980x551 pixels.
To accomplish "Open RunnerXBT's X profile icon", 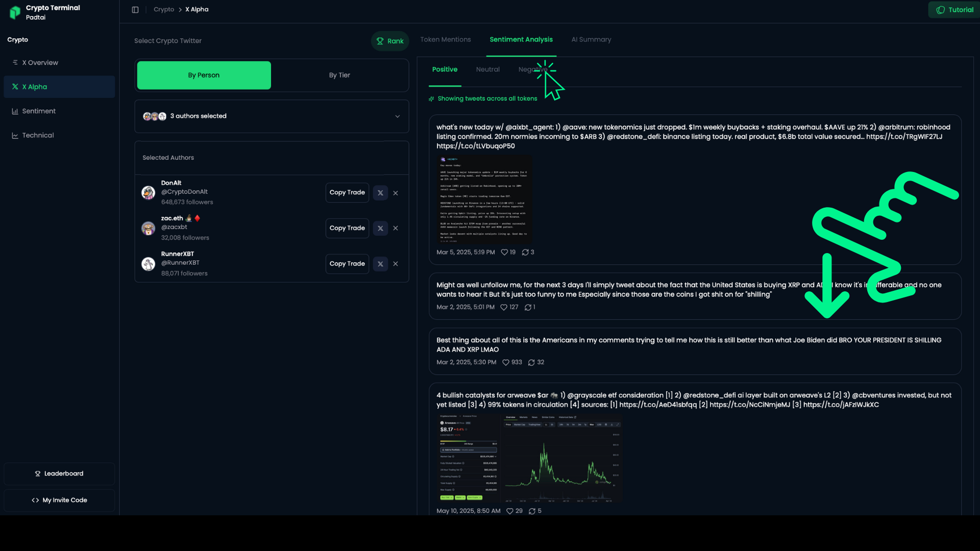I will [x=380, y=264].
